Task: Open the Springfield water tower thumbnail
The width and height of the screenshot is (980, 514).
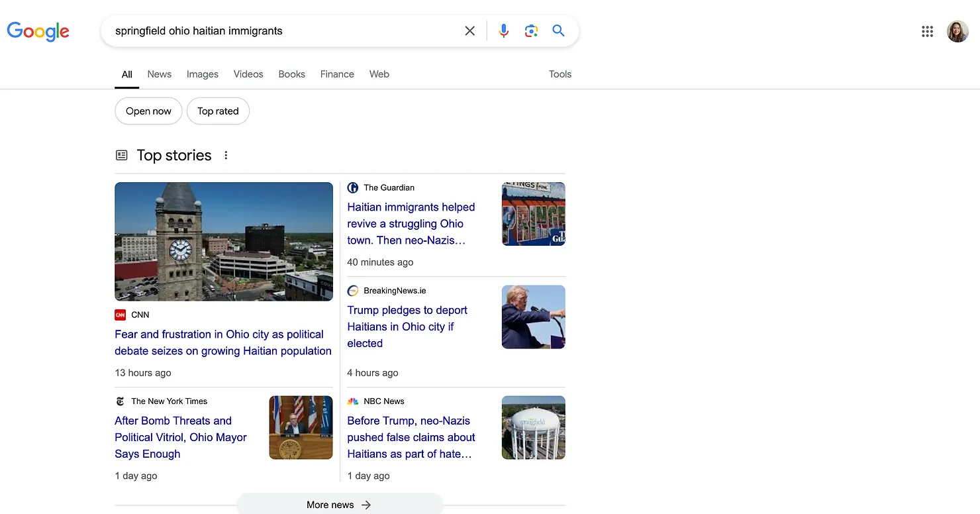Action: point(534,428)
